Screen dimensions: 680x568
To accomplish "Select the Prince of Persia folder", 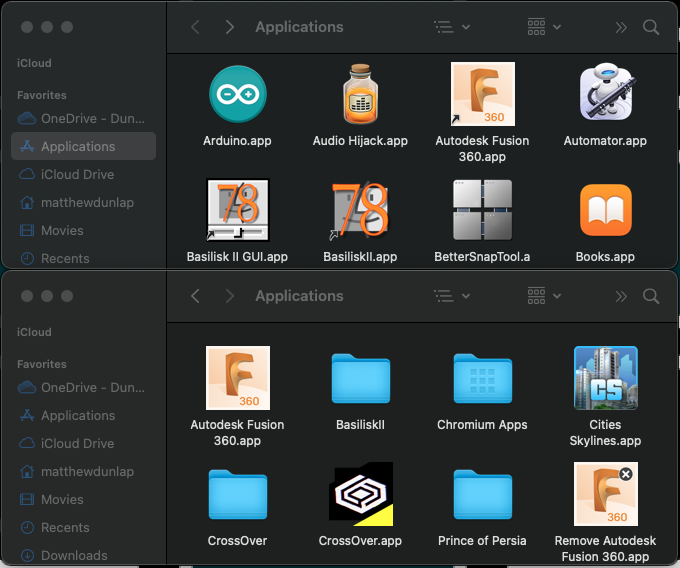I will pyautogui.click(x=483, y=494).
